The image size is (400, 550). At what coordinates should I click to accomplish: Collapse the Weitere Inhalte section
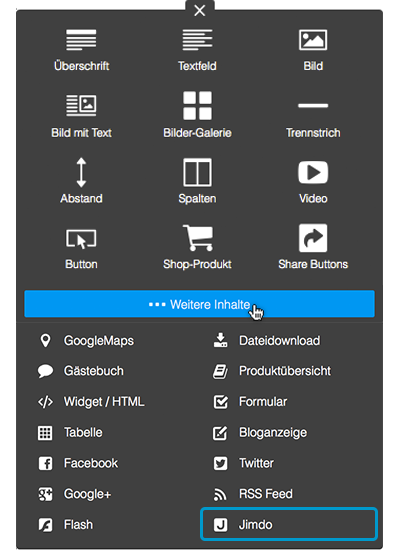(x=199, y=304)
